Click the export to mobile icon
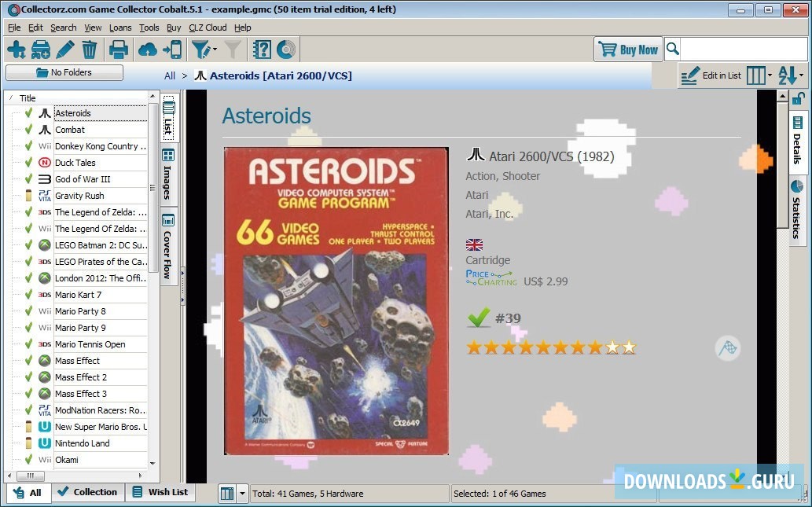 pos(172,50)
